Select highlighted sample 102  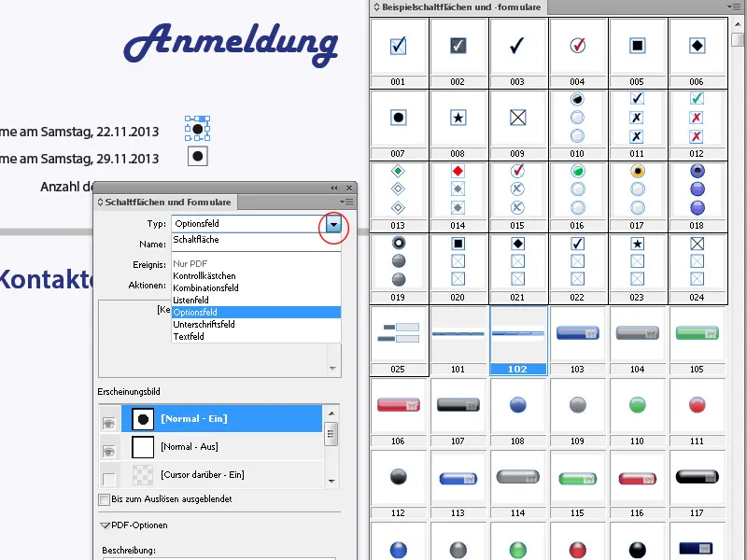(518, 340)
